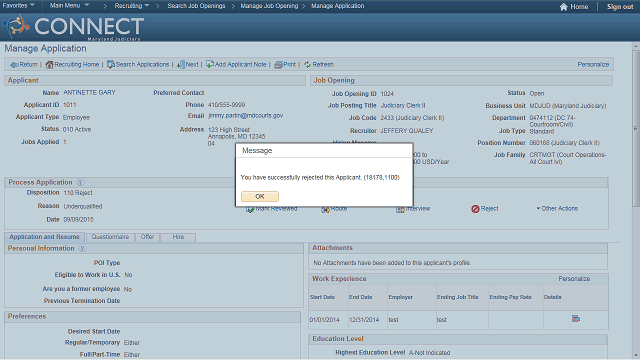Screen dimensions: 640x360
Task: Open the Main Menu dropdown
Action: coord(69,6)
